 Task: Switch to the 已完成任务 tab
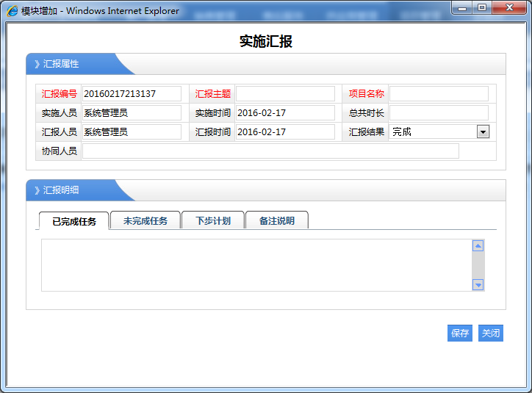point(73,221)
